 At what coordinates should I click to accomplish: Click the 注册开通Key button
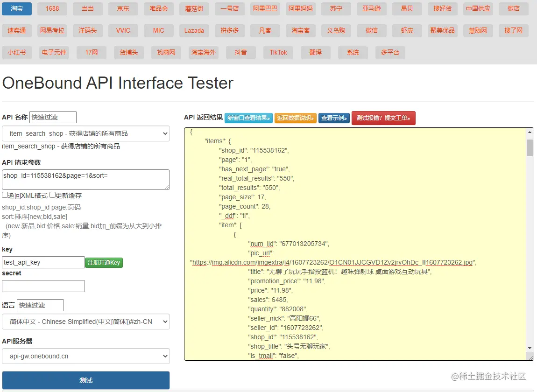pyautogui.click(x=104, y=263)
